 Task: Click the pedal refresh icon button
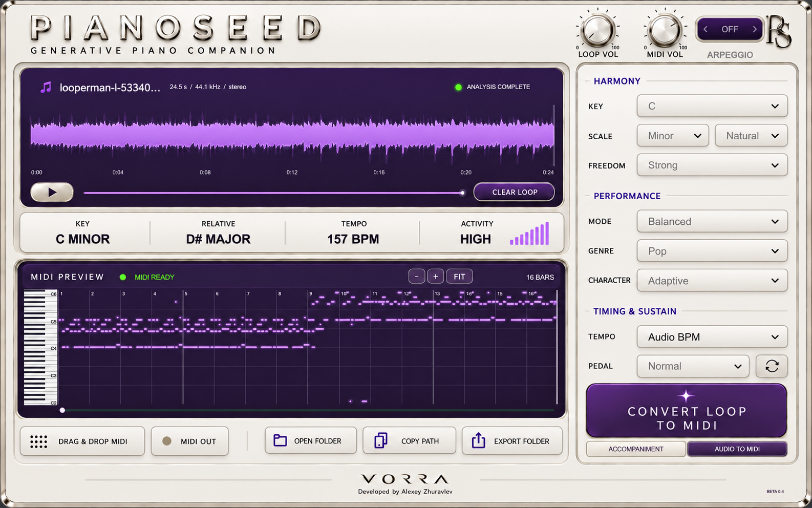772,366
